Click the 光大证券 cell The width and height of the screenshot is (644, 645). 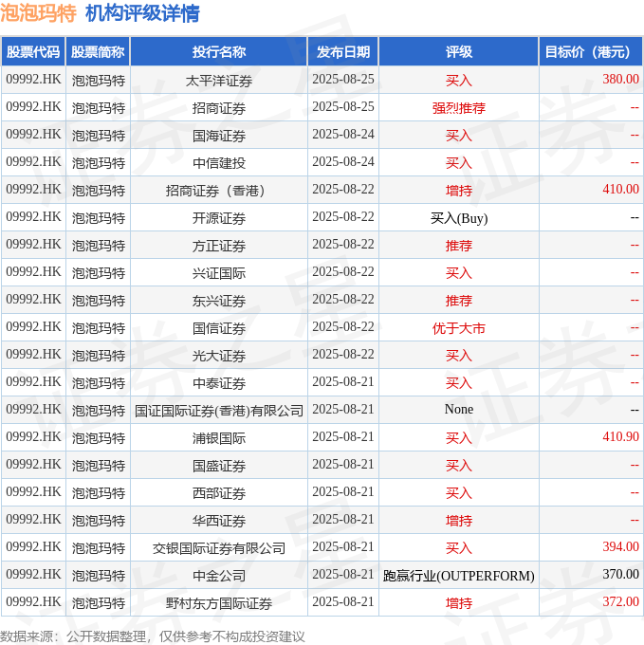click(x=219, y=356)
